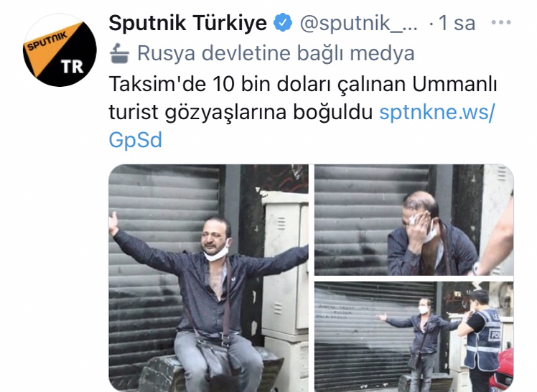
Task: Click the text 'turist gözyaşlarına boğuldu'
Action: [241, 112]
